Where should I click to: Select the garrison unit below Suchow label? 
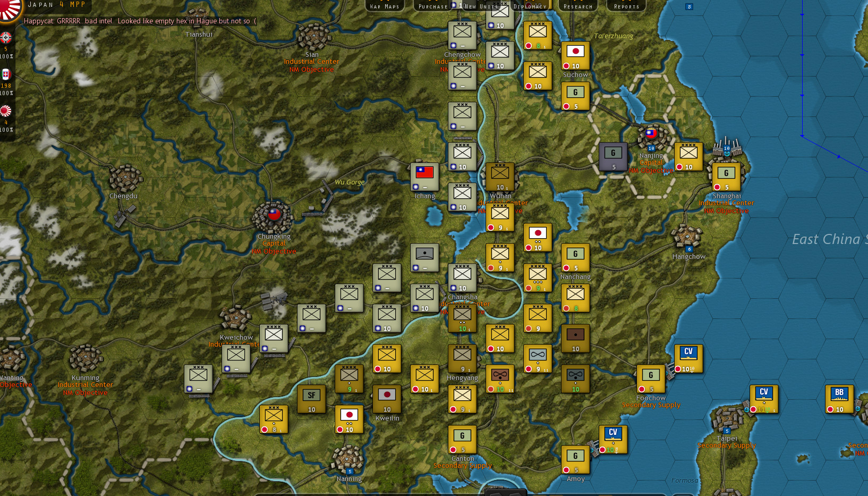575,96
